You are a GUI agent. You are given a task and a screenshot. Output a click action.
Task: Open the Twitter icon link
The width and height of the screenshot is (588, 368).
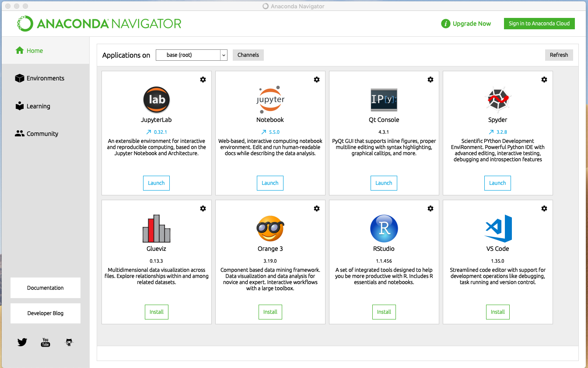coord(22,342)
